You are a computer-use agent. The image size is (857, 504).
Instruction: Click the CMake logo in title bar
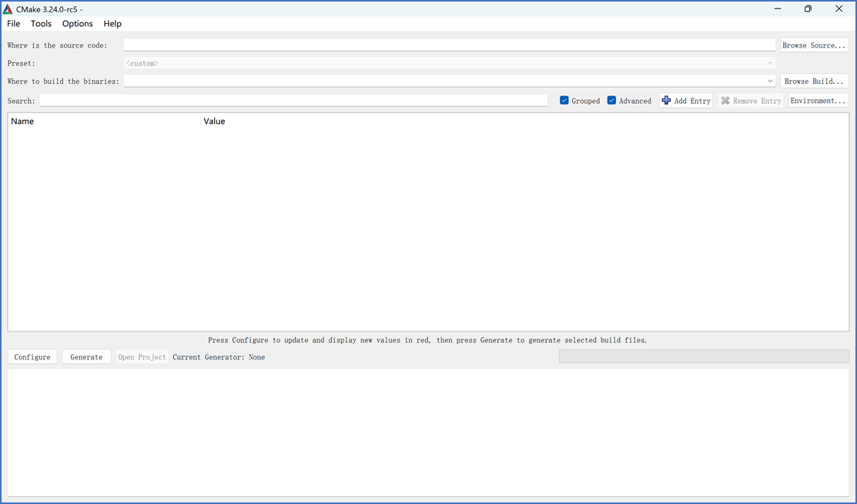pyautogui.click(x=8, y=9)
